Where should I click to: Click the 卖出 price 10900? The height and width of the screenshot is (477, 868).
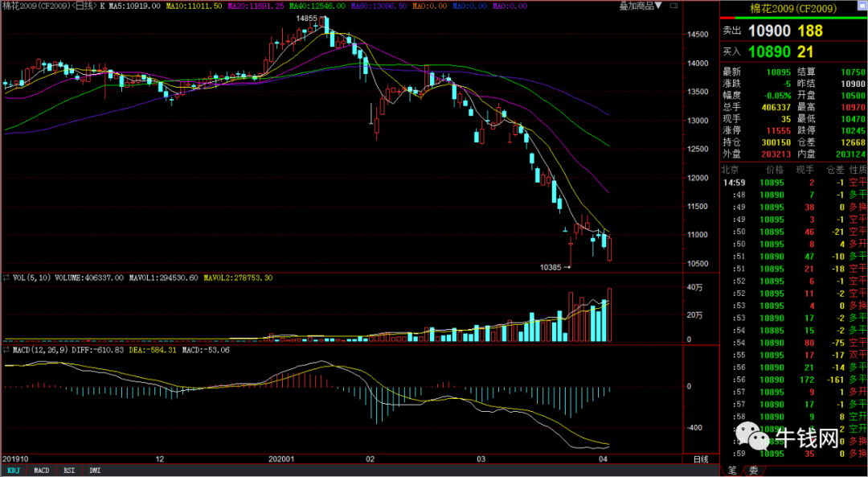(769, 31)
